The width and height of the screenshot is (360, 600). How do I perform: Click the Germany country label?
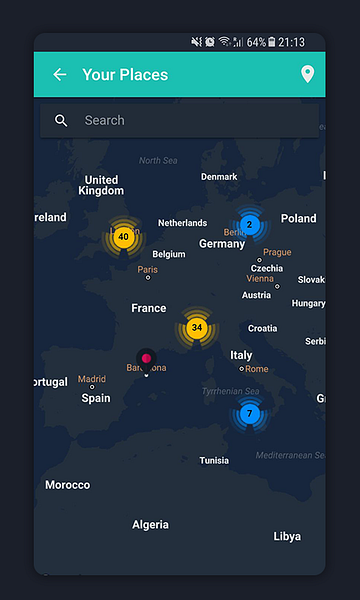pyautogui.click(x=222, y=244)
